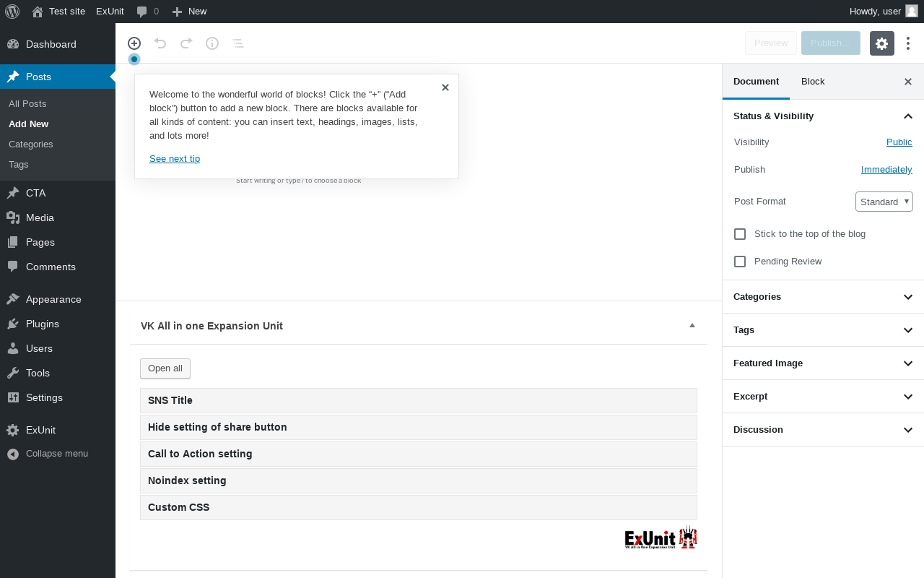Open the Post Format dropdown
This screenshot has height=578, width=924.
tap(884, 202)
